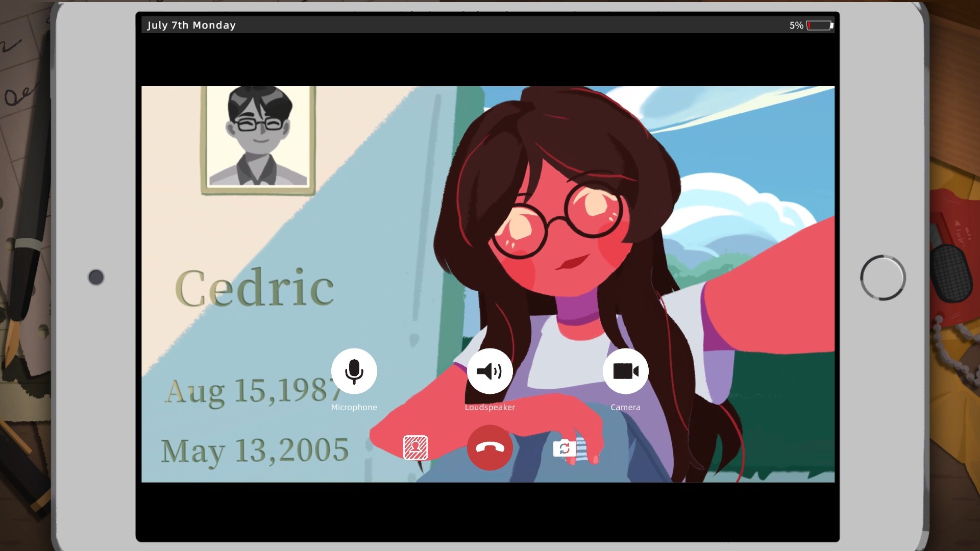Click the Aug 15 birth date text
Screen dimensions: 980x551
click(250, 392)
